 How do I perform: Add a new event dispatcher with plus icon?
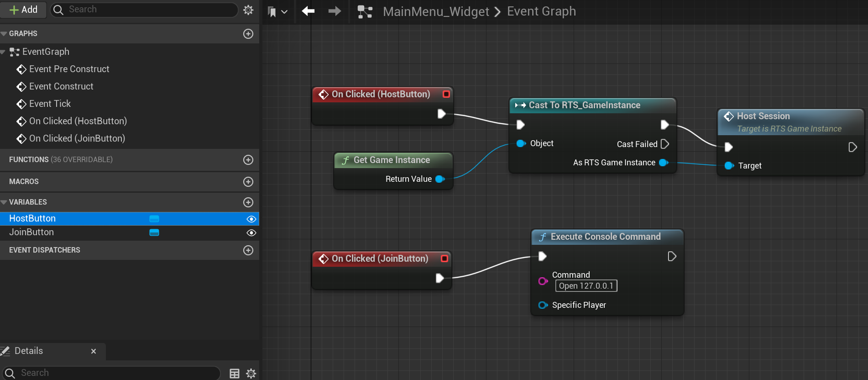tap(248, 250)
